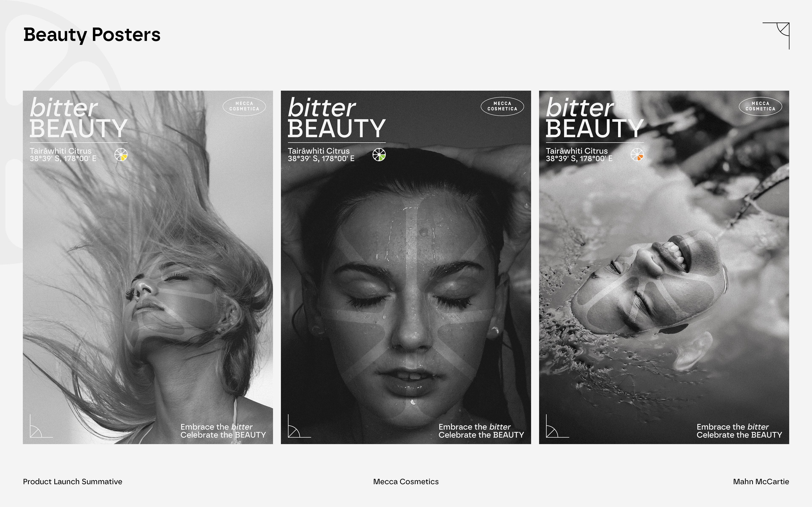Click Mecca Cosmetics footer text
This screenshot has width=812, height=507.
click(406, 481)
